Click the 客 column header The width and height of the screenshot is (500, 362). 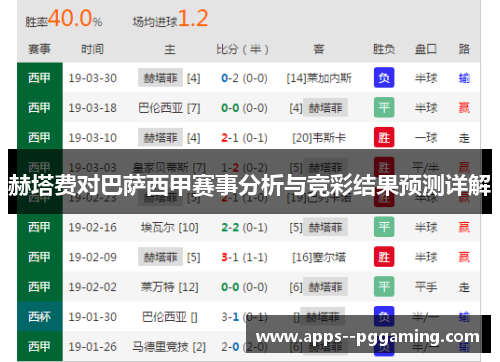(x=319, y=49)
